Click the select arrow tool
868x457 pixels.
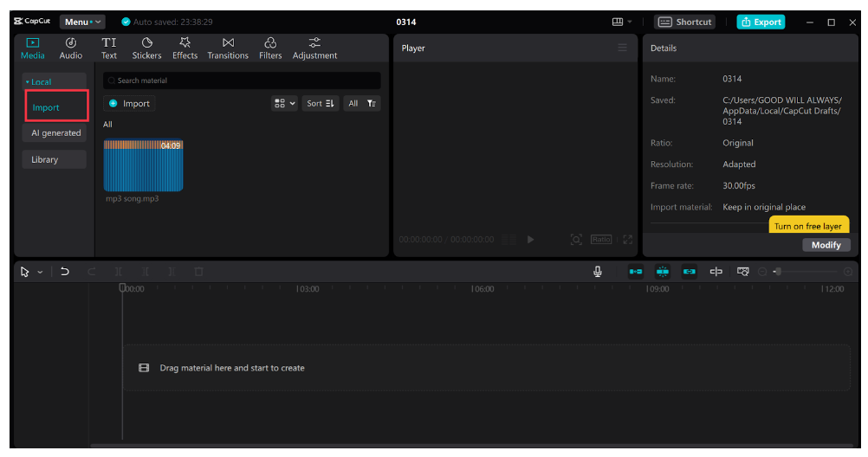(x=25, y=272)
